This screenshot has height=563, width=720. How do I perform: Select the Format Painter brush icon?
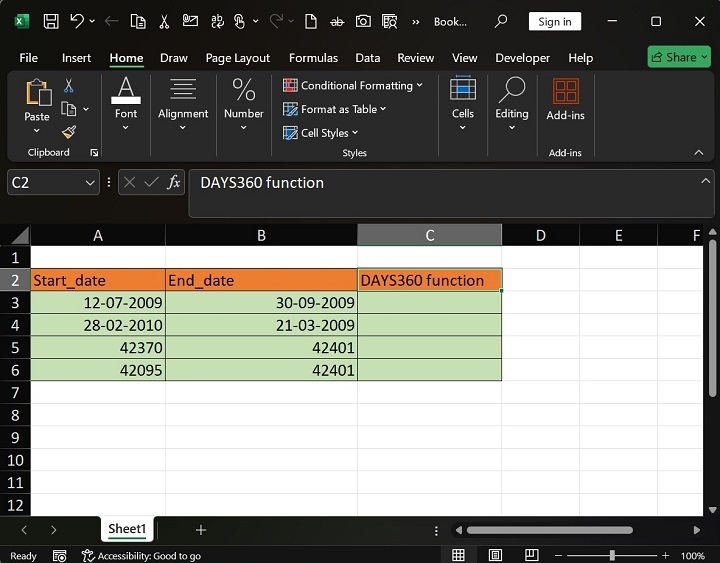69,131
